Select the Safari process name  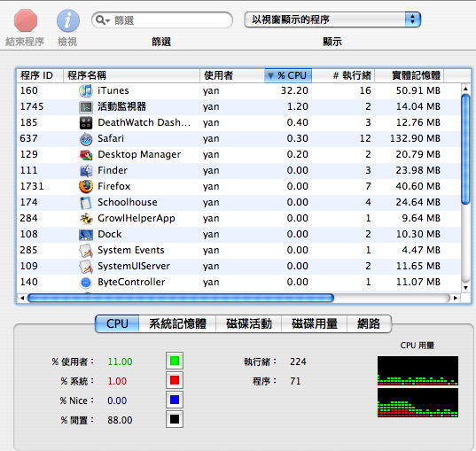click(x=111, y=139)
